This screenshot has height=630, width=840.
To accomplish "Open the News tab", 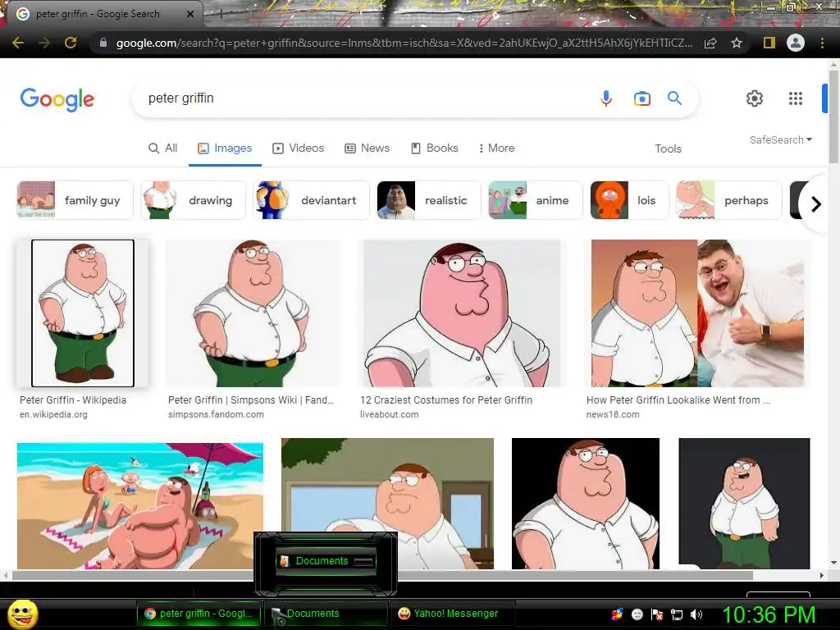I will point(367,148).
